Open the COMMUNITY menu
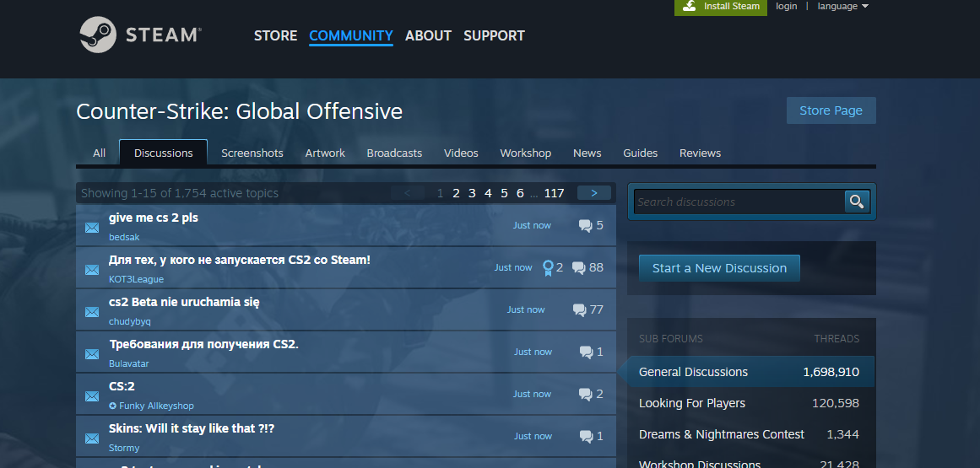 point(350,35)
